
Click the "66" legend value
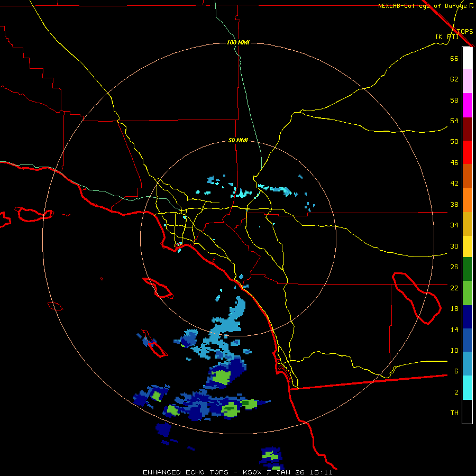[x=454, y=58]
